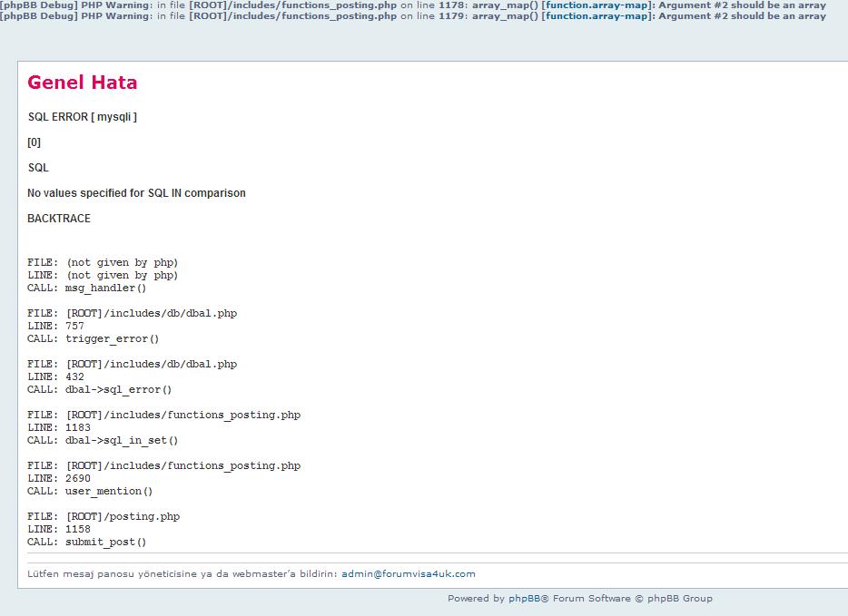Click the 'Forum Software © phpBB Group' footer text
The image size is (848, 616).
633,598
